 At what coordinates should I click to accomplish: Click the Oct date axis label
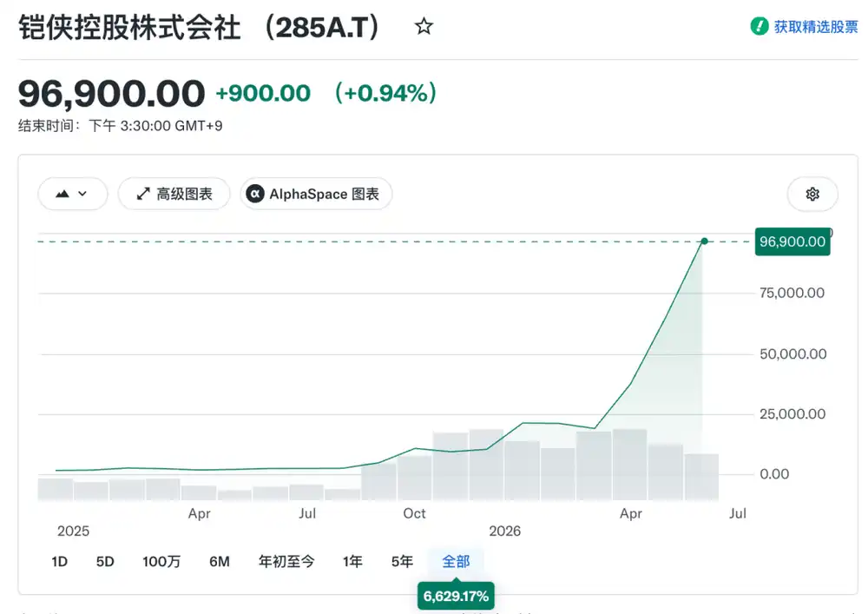414,513
